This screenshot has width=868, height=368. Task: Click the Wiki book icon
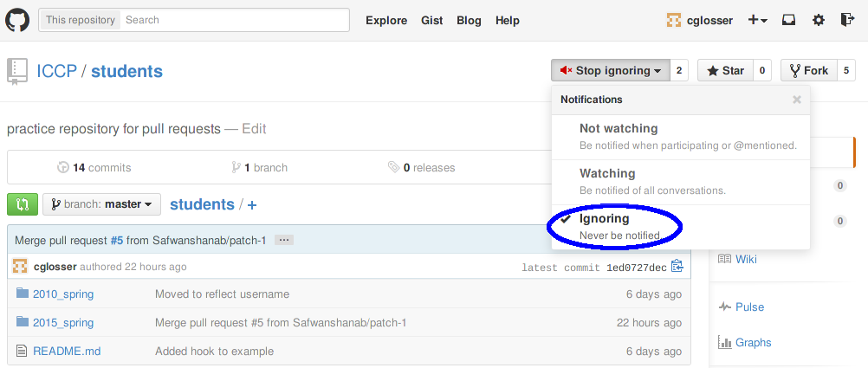click(724, 259)
